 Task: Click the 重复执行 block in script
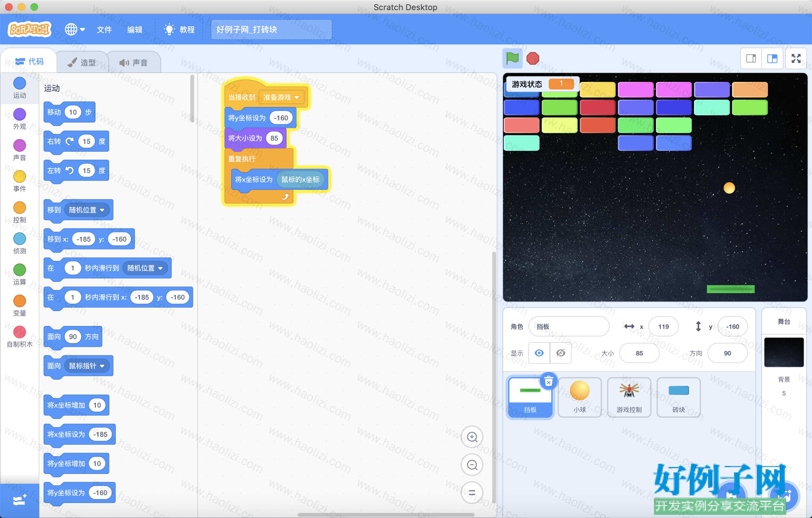click(242, 159)
